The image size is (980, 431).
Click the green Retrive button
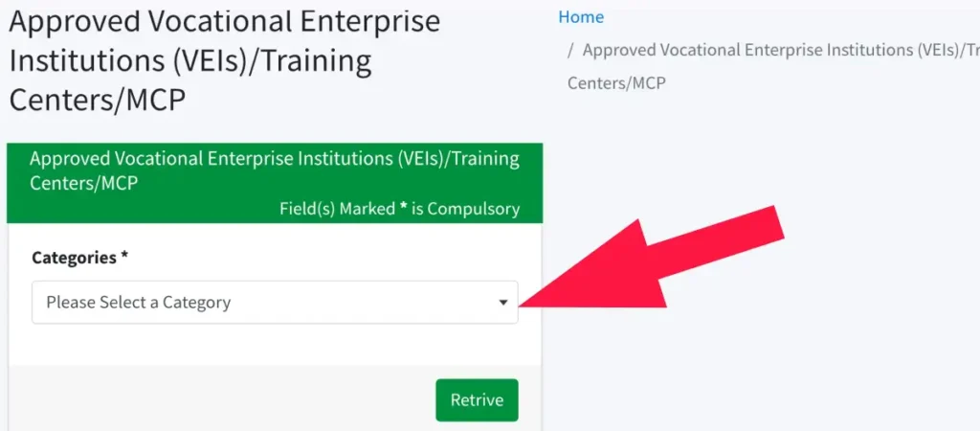(x=477, y=399)
